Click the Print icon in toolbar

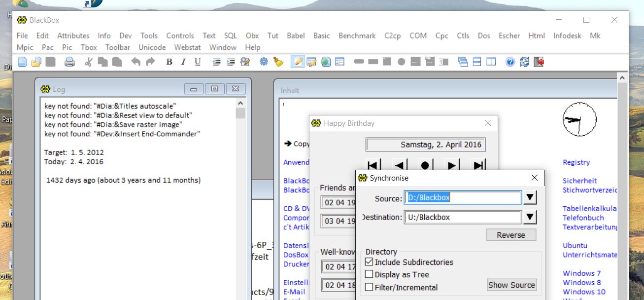click(x=69, y=62)
